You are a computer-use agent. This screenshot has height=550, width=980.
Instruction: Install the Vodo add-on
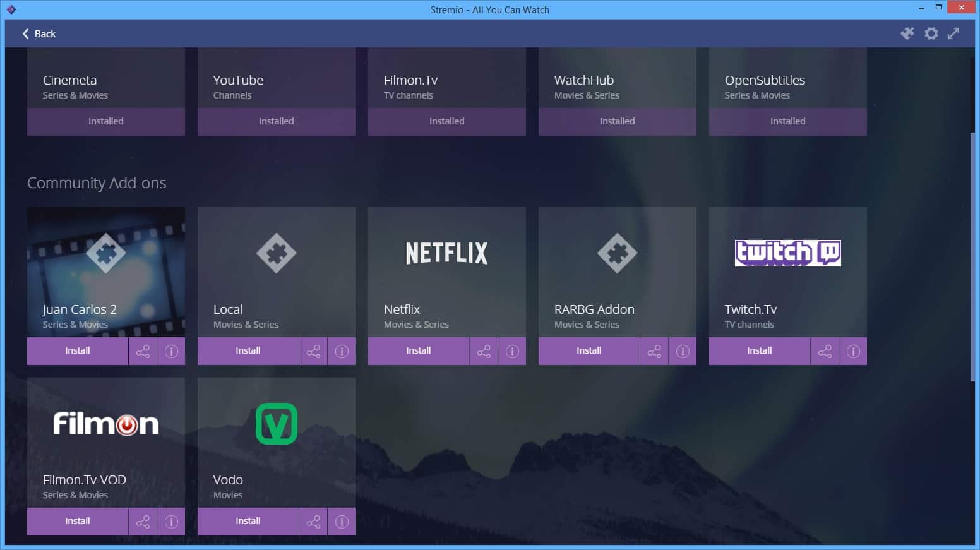coord(248,521)
